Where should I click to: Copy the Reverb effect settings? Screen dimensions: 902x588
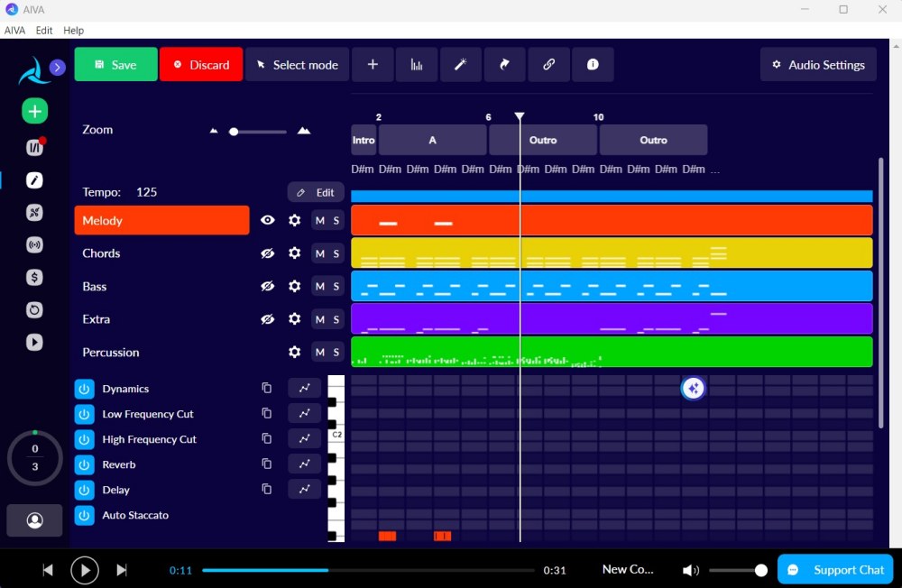(x=266, y=464)
